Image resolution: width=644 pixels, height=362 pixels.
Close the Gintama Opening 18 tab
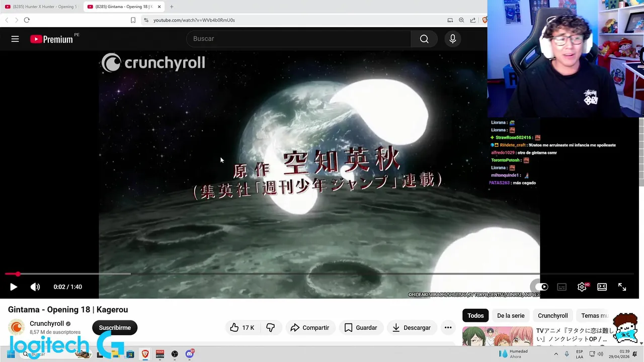(x=159, y=7)
